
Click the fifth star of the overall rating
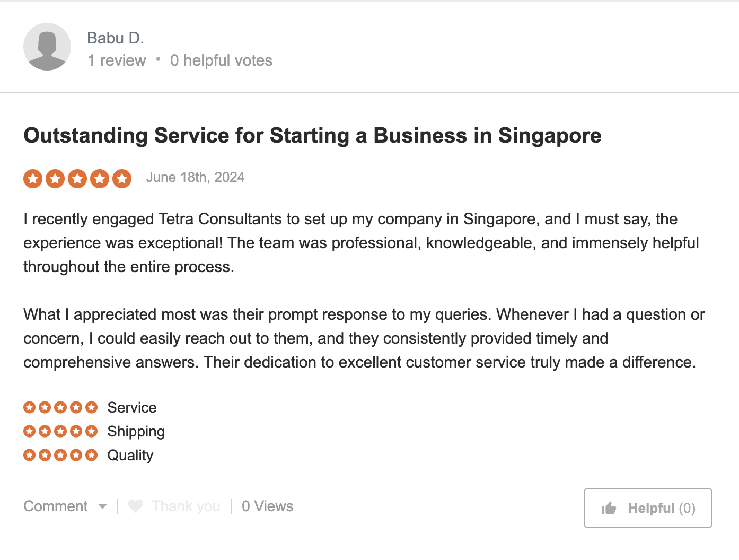[x=121, y=179]
